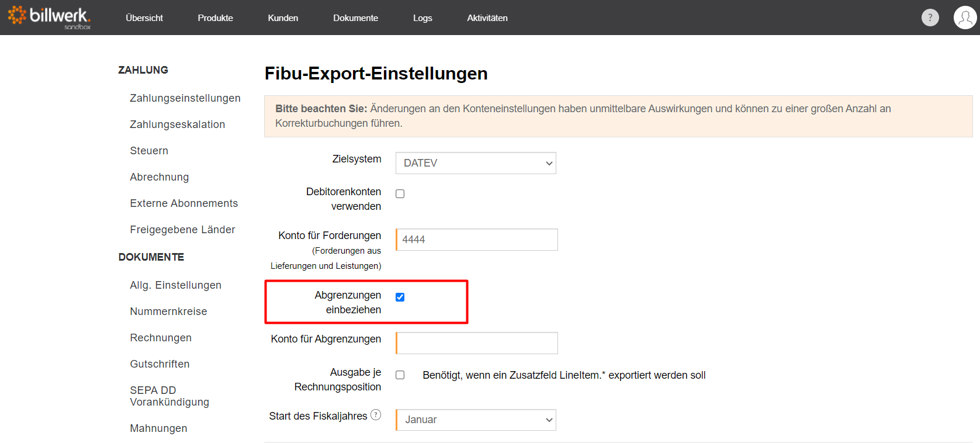Open Gutschriften document settings
This screenshot has width=980, height=443.
click(160, 364)
